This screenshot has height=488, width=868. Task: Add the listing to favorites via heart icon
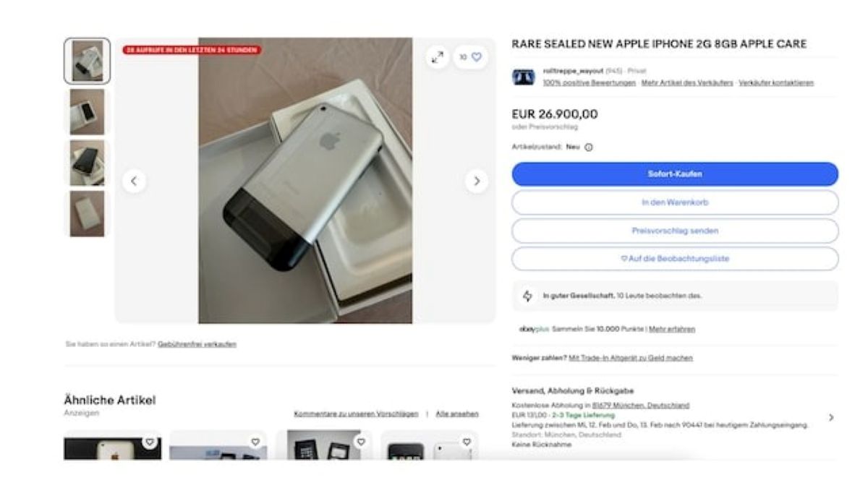click(x=470, y=57)
